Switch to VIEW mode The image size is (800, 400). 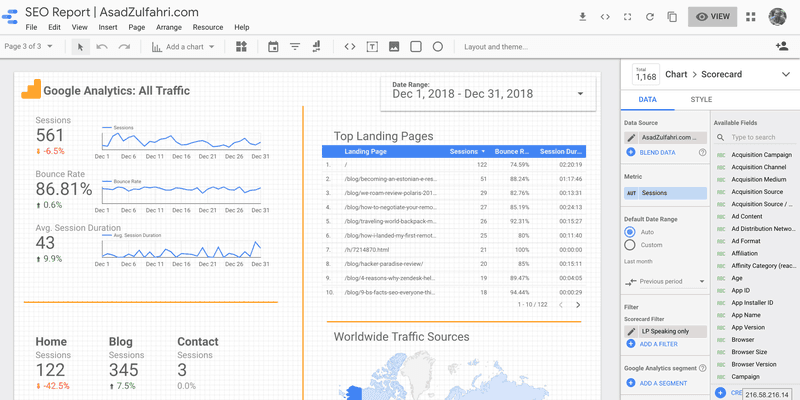point(712,17)
